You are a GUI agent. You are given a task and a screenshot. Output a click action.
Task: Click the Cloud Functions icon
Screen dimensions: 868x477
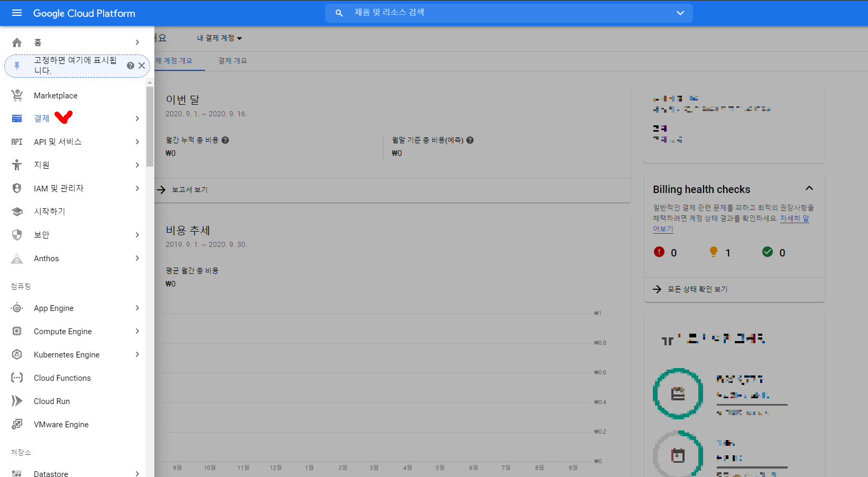(17, 378)
